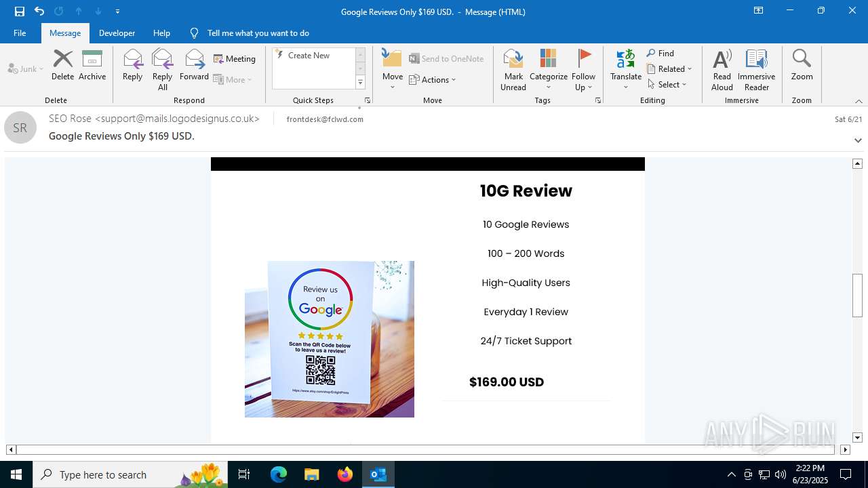
Task: Forward this message
Action: click(194, 65)
